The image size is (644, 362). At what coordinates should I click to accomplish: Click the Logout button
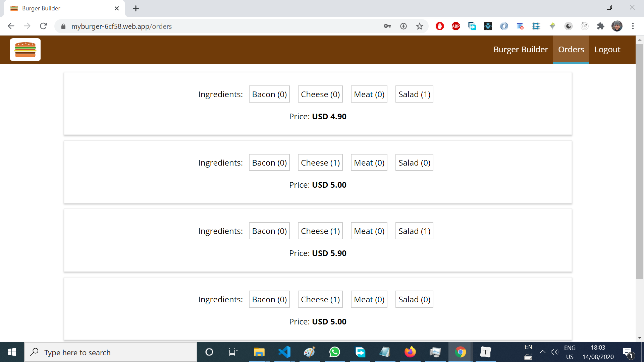607,49
